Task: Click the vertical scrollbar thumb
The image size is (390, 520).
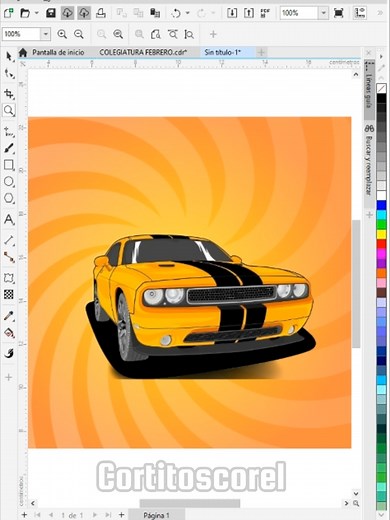Action: [356, 283]
